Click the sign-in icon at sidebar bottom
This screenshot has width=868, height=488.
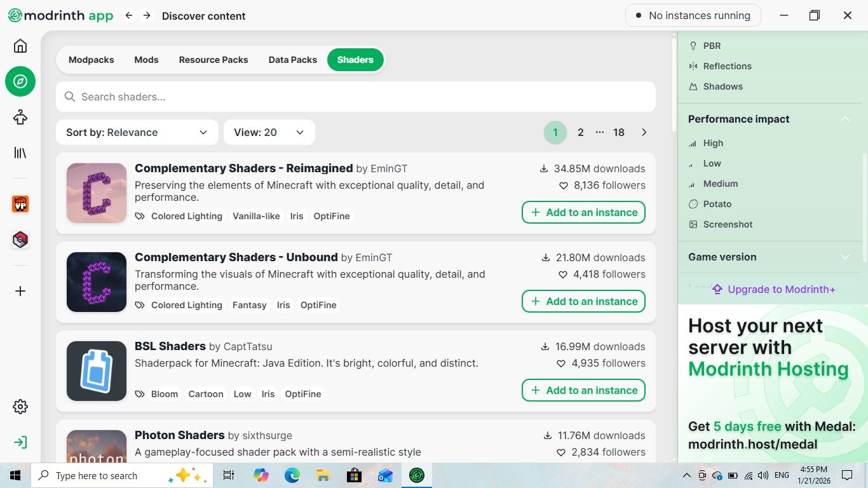(20, 442)
